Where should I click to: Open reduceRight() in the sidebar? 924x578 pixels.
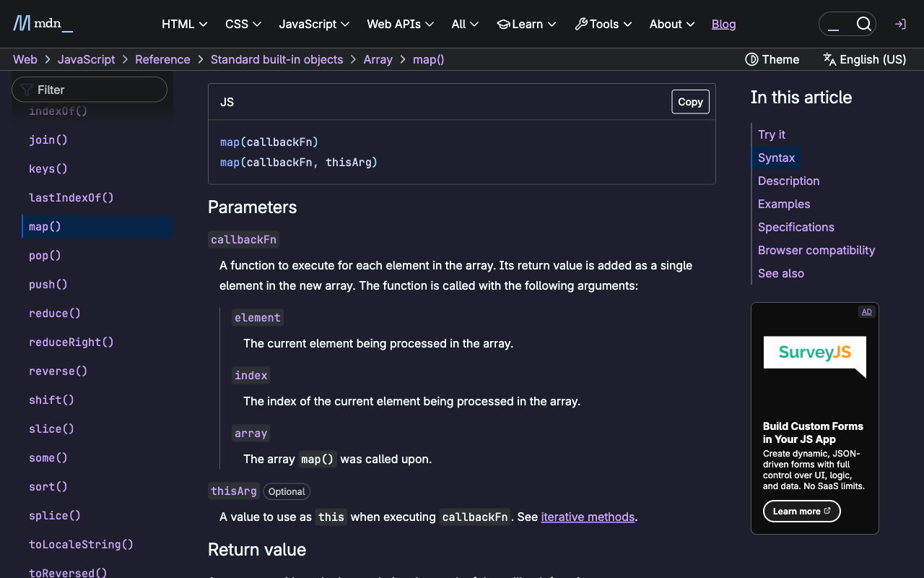[71, 342]
